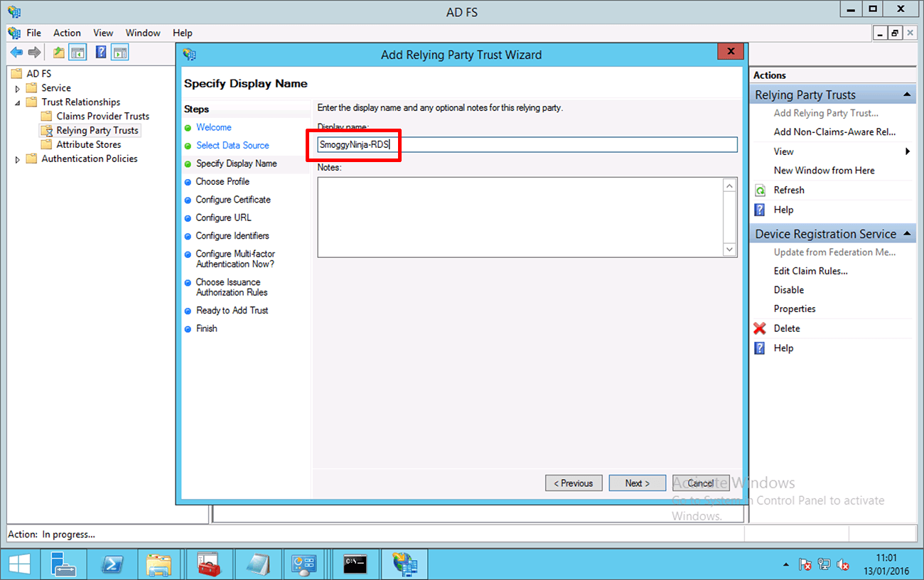Open the View menu in the menu bar

pyautogui.click(x=103, y=33)
